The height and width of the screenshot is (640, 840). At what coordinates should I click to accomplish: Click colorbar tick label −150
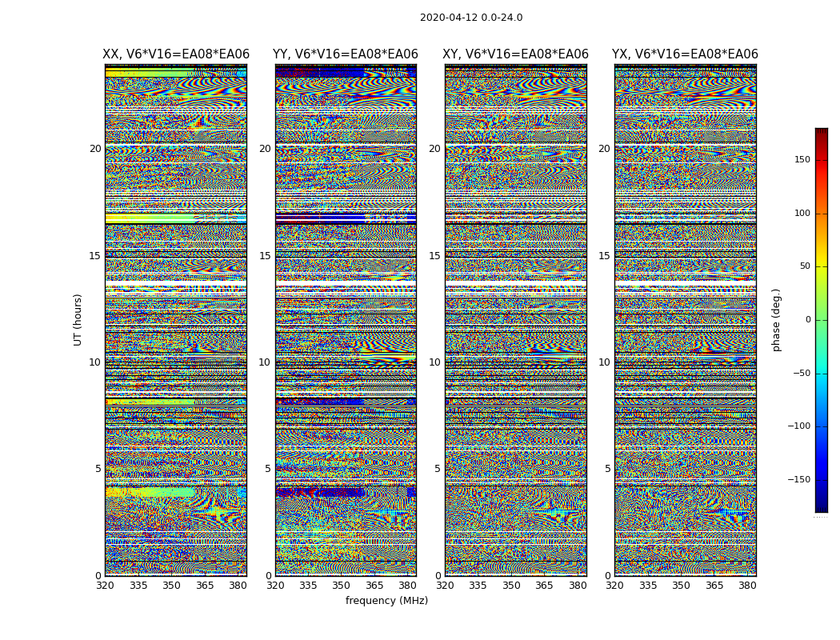point(798,479)
